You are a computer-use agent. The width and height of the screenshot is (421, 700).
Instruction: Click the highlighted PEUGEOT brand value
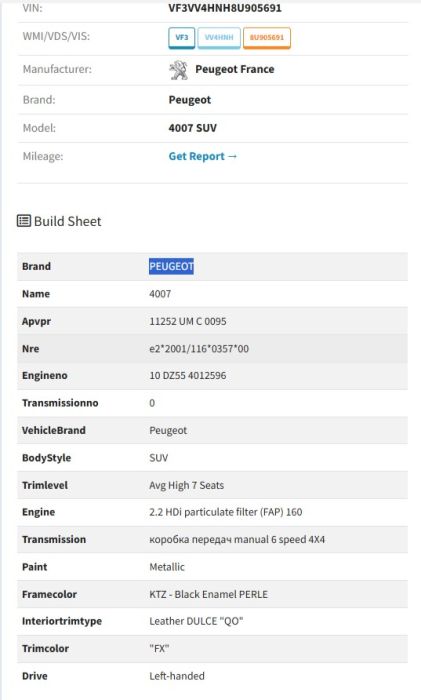click(x=171, y=267)
